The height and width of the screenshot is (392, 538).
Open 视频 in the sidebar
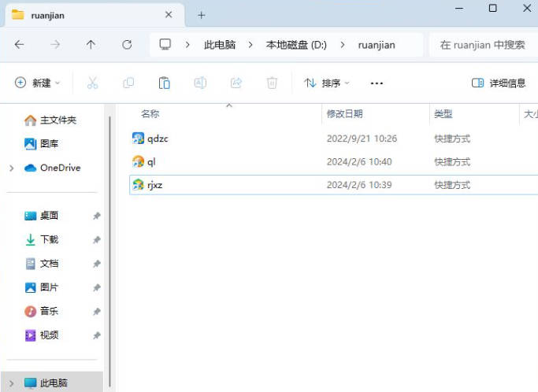(x=41, y=335)
